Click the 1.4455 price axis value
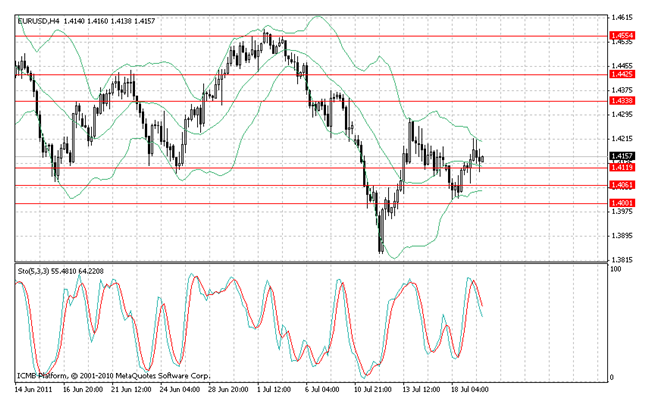648x396 pixels. coord(622,66)
